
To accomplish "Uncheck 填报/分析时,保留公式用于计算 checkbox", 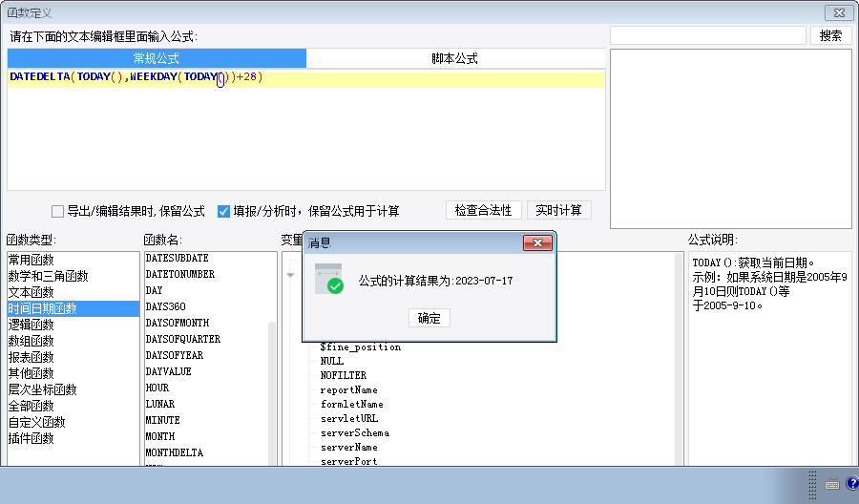I will pyautogui.click(x=223, y=212).
